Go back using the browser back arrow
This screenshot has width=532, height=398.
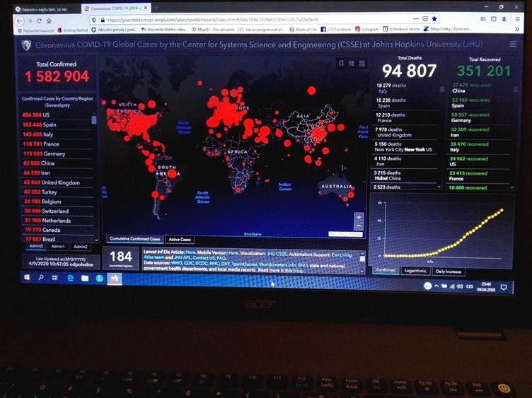(20, 21)
